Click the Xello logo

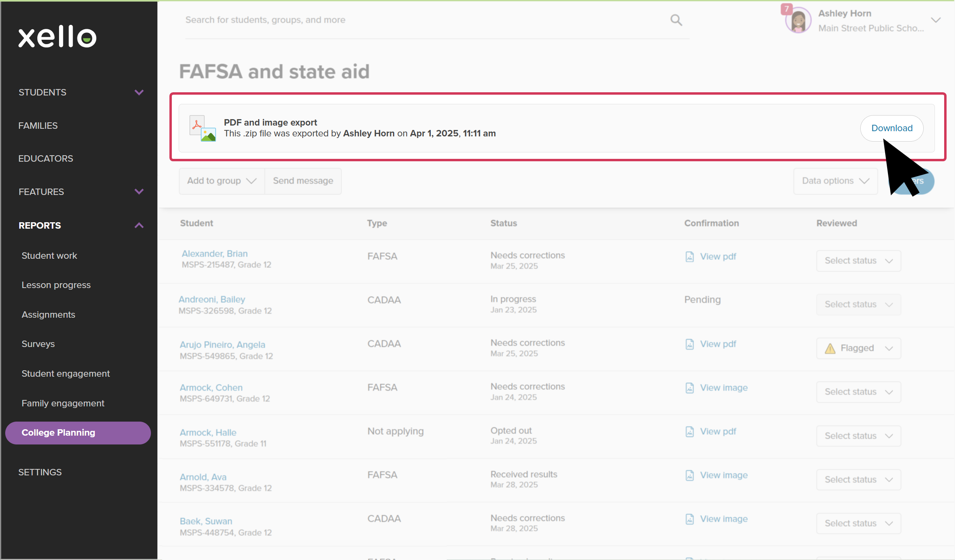[x=57, y=37]
